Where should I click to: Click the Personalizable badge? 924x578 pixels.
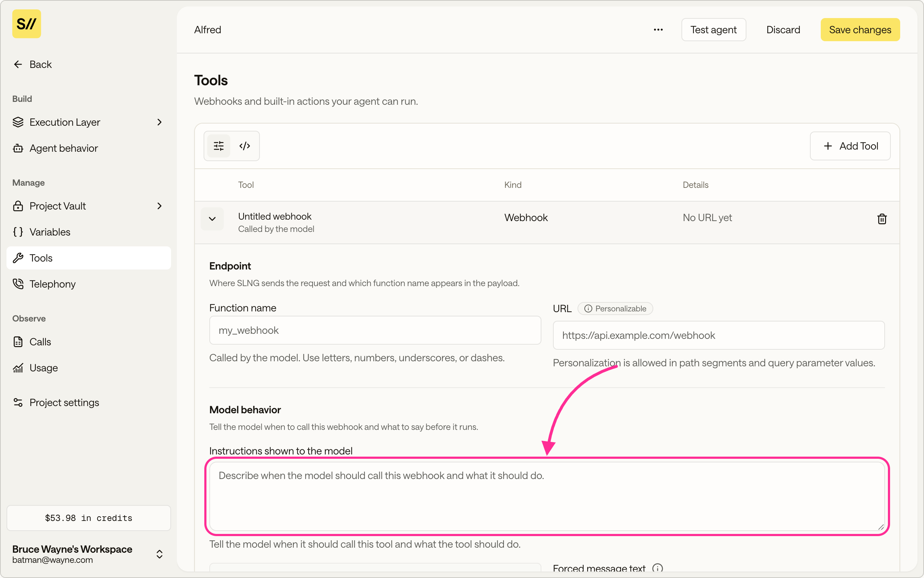(615, 309)
